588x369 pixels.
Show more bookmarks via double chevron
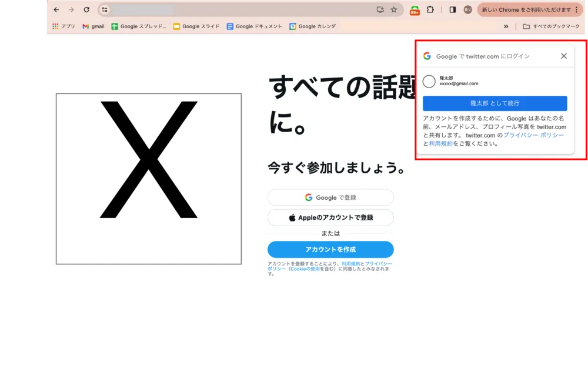[x=506, y=26]
